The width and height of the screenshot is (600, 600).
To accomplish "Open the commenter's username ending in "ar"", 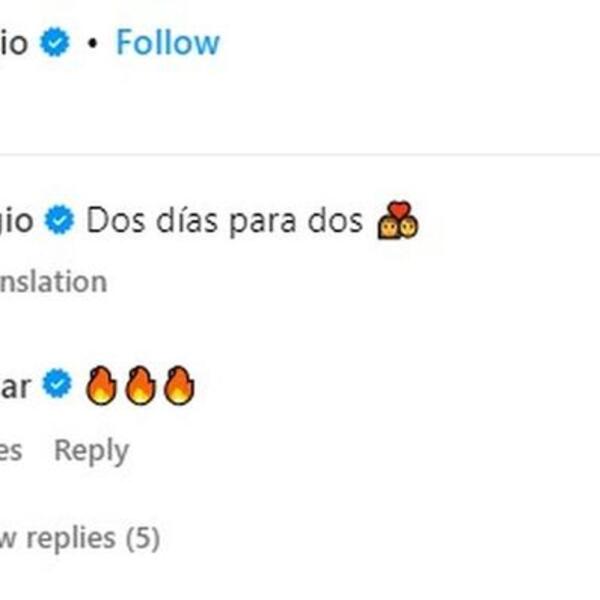I will pyautogui.click(x=14, y=386).
